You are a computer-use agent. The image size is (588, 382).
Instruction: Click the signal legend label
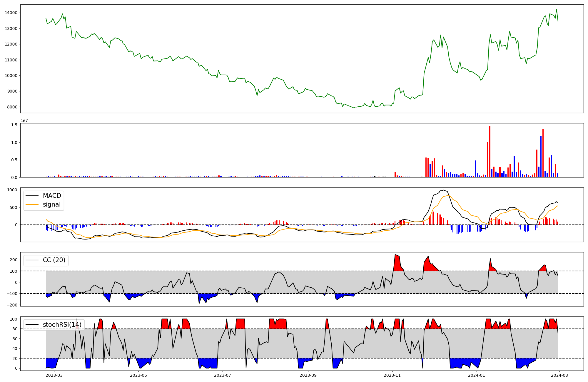(51, 205)
